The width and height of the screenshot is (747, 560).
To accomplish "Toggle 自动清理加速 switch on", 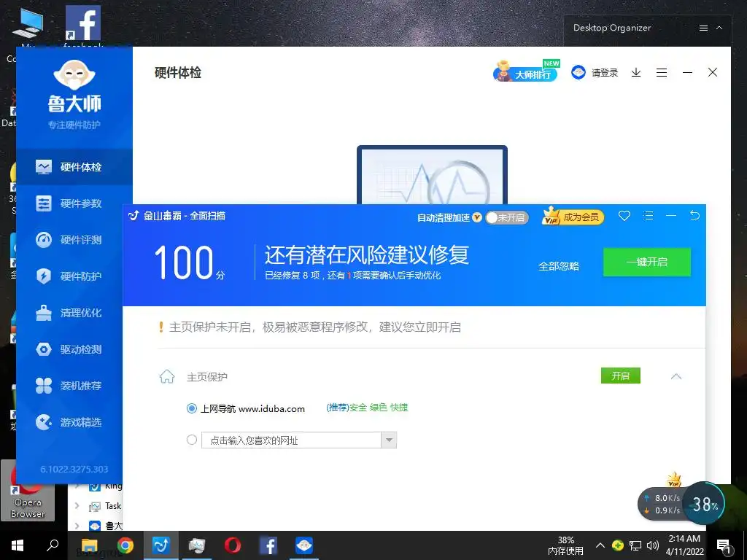I will tap(507, 217).
